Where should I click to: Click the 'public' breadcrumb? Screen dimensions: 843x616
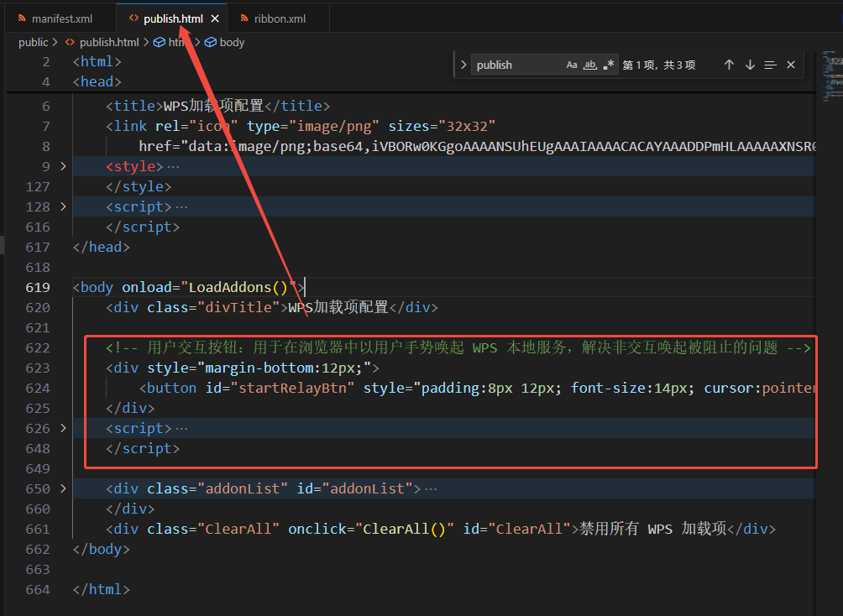point(33,43)
